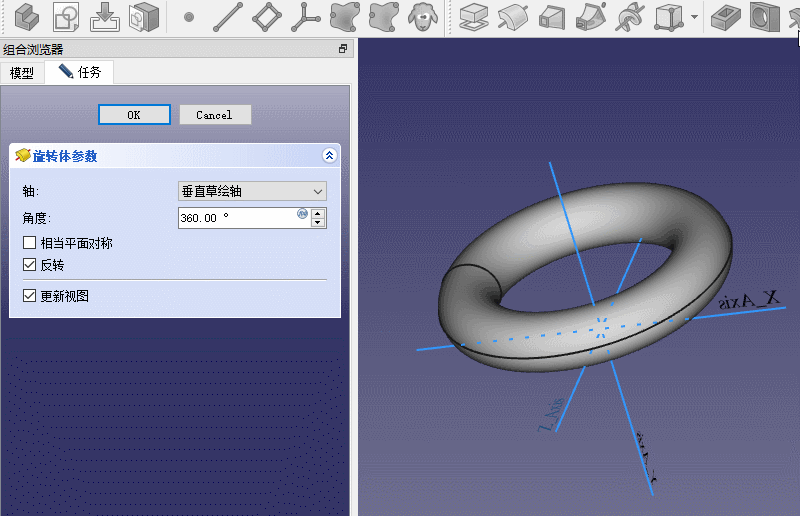Click the Create sketch icon
800x516 pixels.
point(66,16)
